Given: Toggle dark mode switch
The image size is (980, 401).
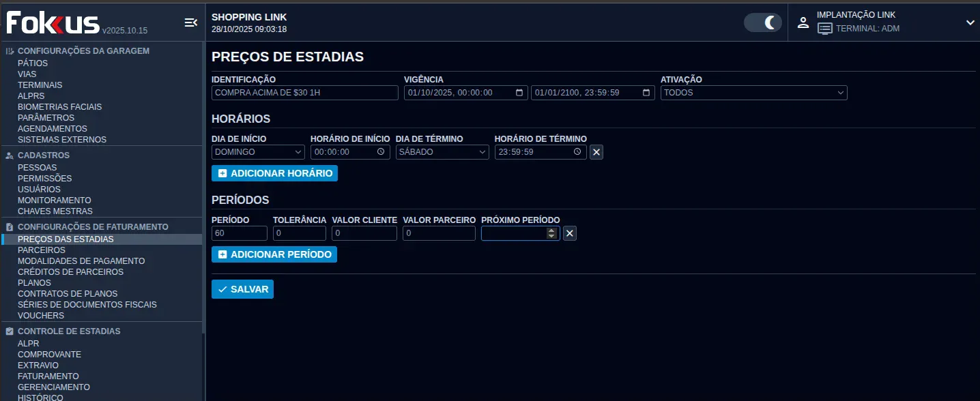Looking at the screenshot, I should pyautogui.click(x=762, y=23).
